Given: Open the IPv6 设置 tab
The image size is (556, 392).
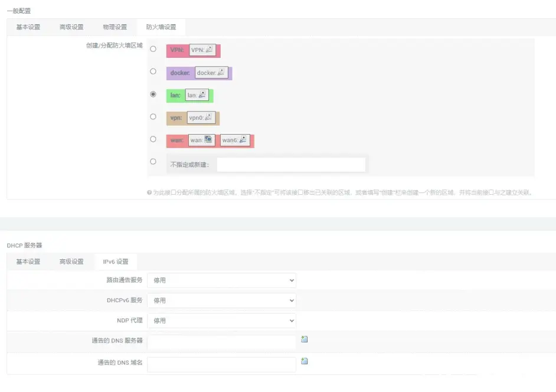Looking at the screenshot, I should coord(116,262).
